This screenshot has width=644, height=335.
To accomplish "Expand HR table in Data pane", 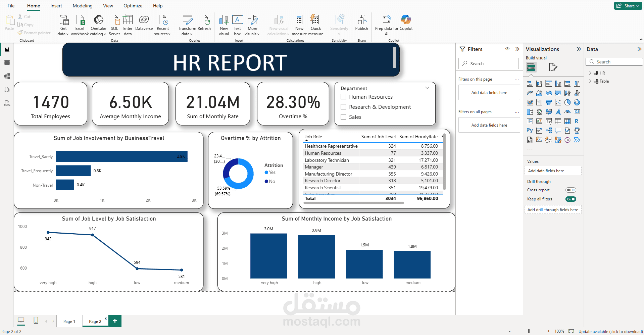I will [590, 73].
